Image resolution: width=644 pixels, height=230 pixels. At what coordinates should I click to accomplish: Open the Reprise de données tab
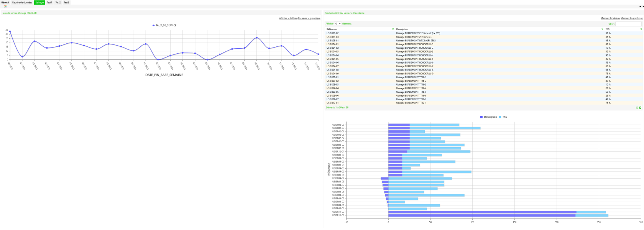(x=22, y=3)
